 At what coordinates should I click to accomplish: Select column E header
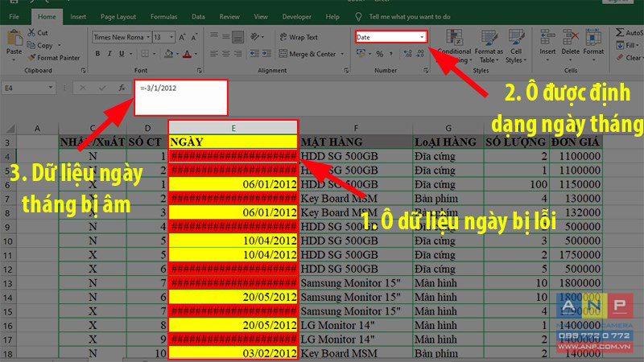[x=233, y=128]
